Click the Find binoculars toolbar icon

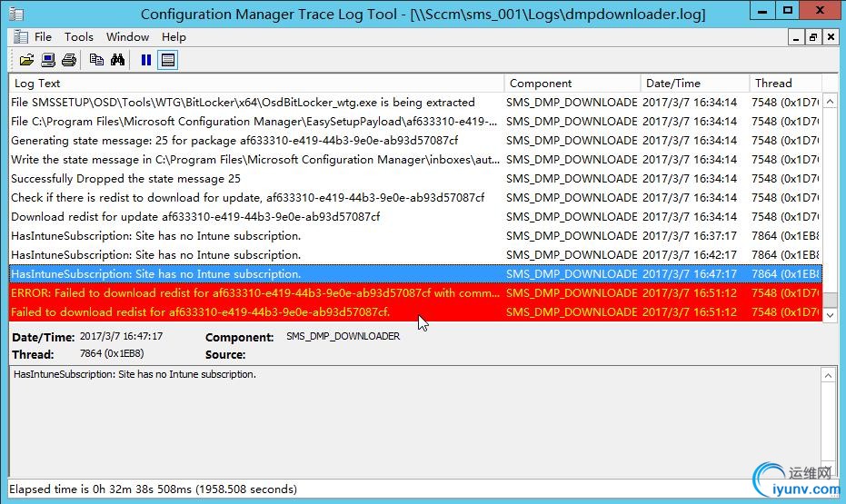point(117,60)
